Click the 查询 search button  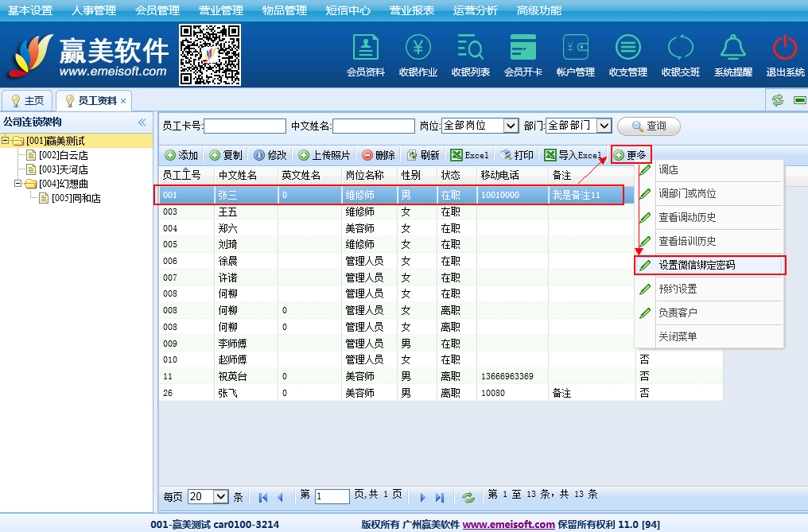[648, 126]
